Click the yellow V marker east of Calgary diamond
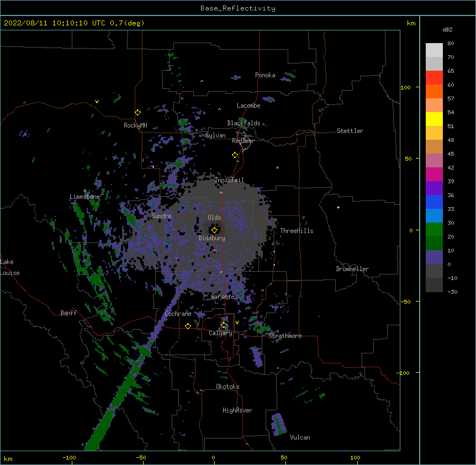Image resolution: width=476 pixels, height=465 pixels. click(237, 323)
